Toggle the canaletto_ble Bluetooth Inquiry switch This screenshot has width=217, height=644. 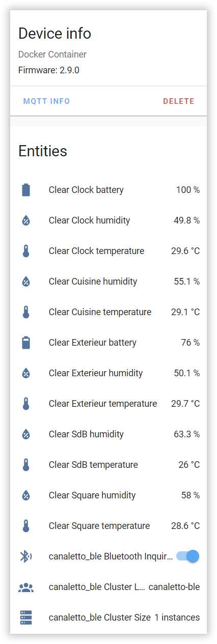point(187,556)
